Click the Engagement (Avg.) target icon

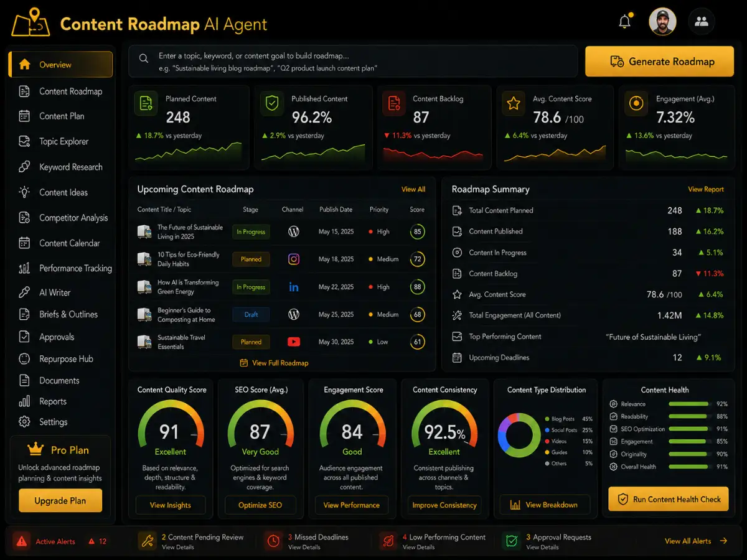coord(636,104)
